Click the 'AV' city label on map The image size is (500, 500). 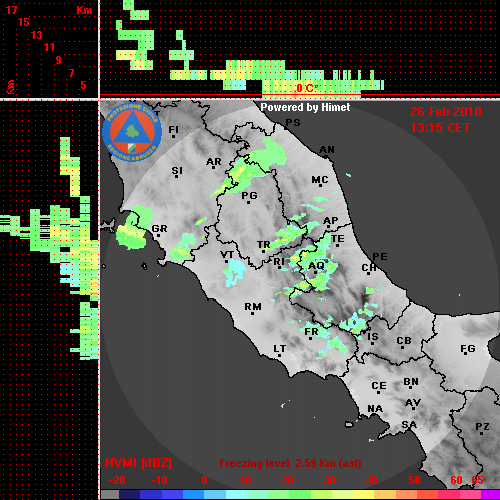[x=413, y=403]
